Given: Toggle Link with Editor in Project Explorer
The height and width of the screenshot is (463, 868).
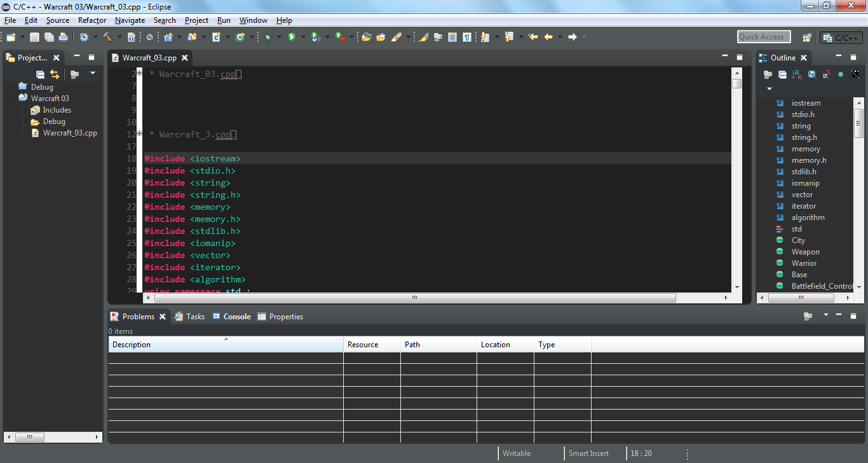Looking at the screenshot, I should click(55, 74).
